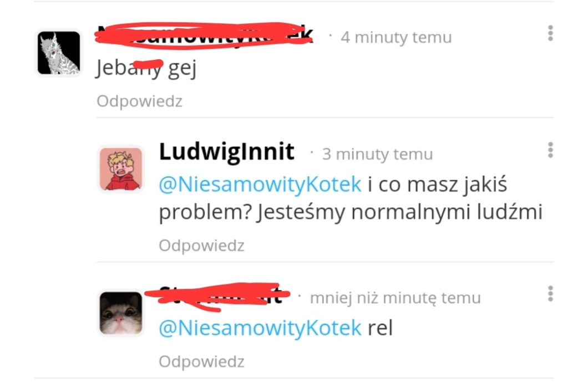
Task: Click the redacted username of top comment
Action: point(204,36)
